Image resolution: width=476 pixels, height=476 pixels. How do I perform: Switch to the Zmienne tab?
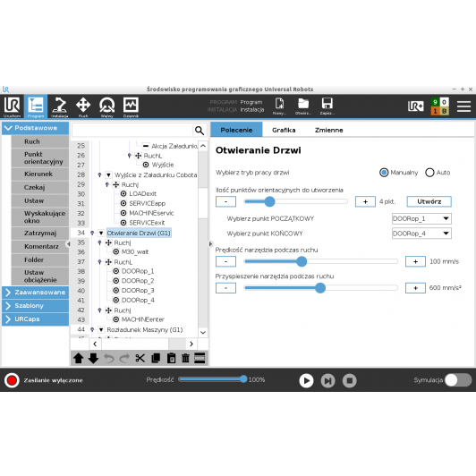[x=328, y=130]
